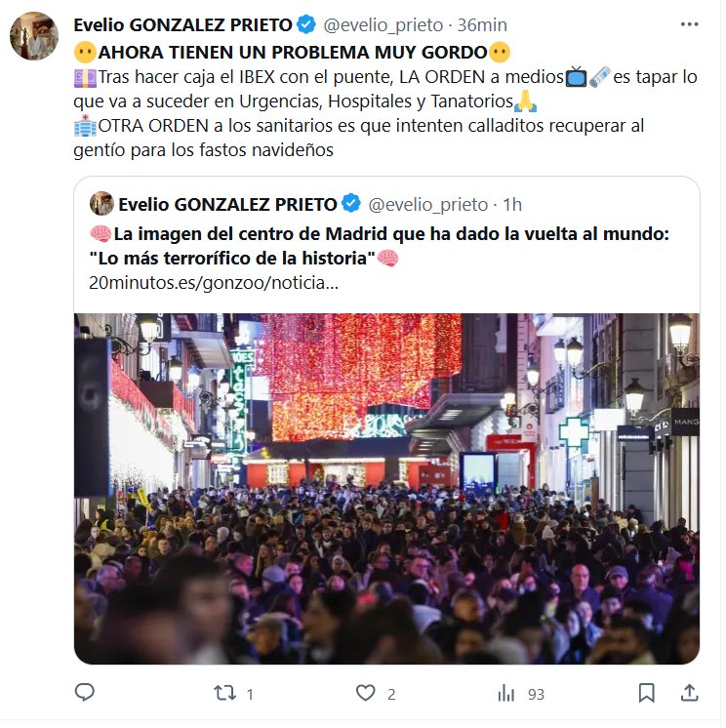The height and width of the screenshot is (728, 726).
Task: Open the Evelio GONZALEZ PRIETO profile name in the header
Action: click(x=182, y=25)
